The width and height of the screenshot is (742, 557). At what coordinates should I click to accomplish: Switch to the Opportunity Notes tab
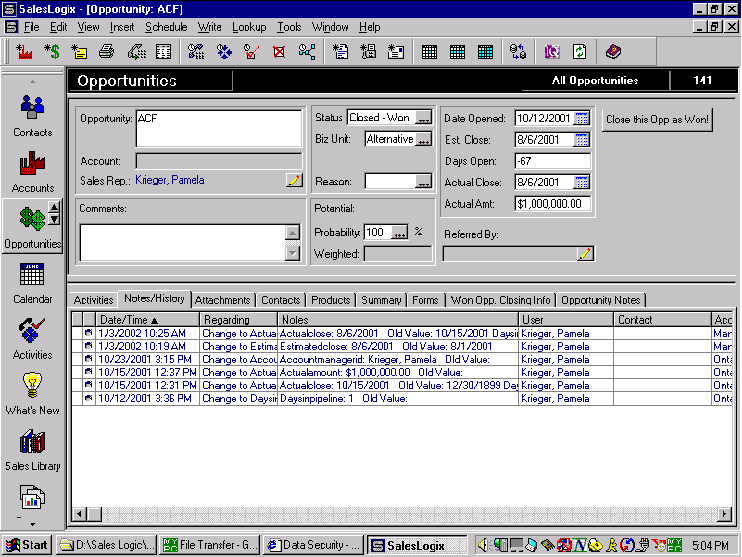click(601, 300)
